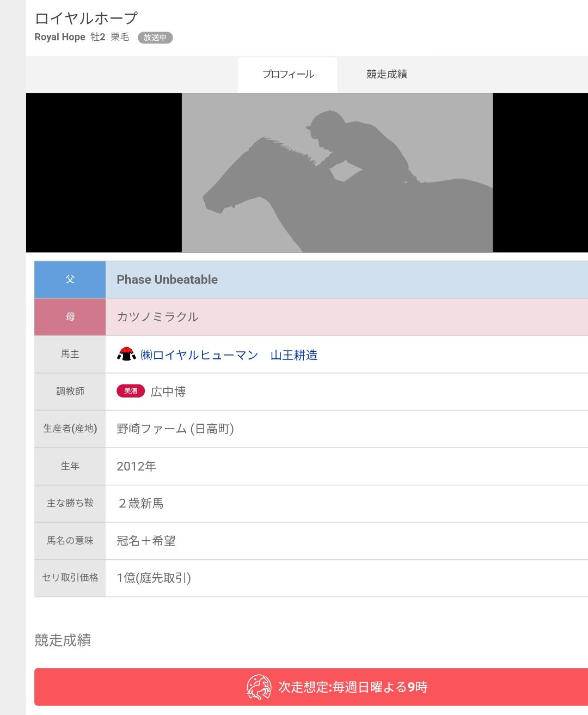Select the プロフィール tab
Image resolution: width=588 pixels, height=715 pixels.
(x=288, y=75)
